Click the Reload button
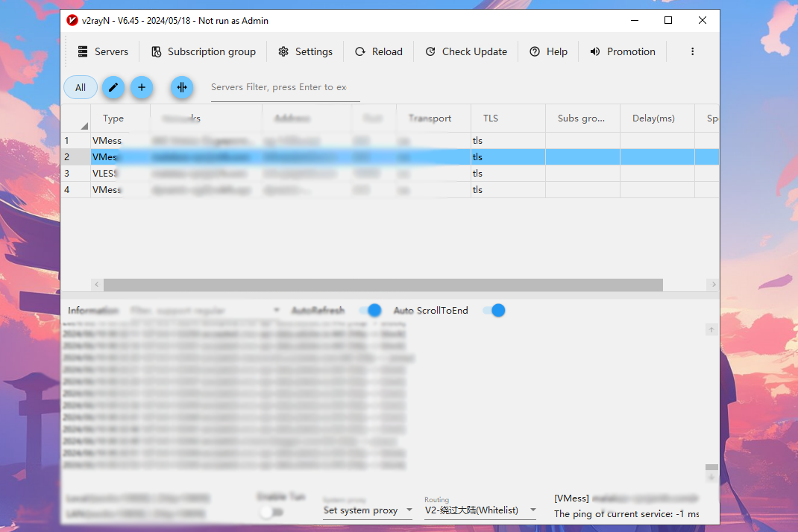Screen dimensions: 798x532 379,52
